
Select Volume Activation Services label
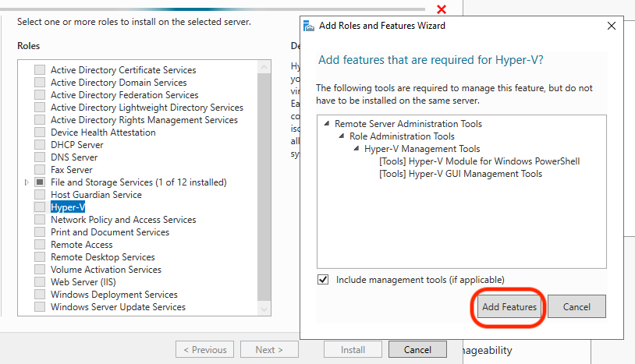(x=105, y=270)
